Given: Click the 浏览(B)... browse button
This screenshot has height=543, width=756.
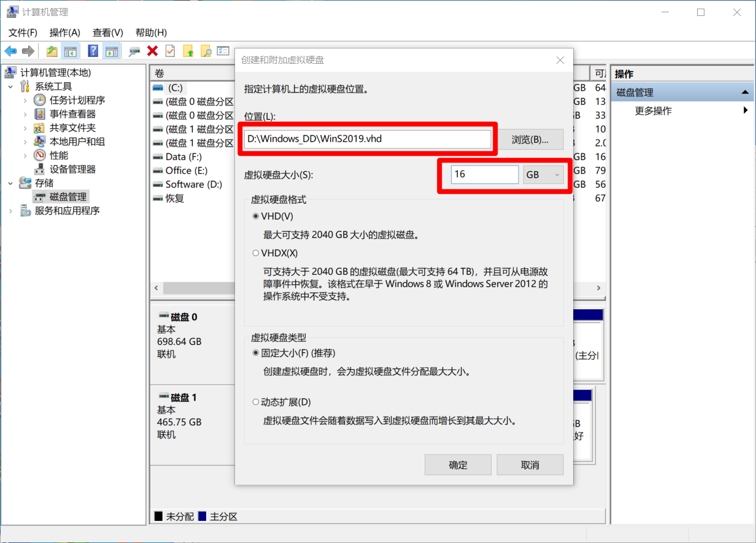Looking at the screenshot, I should [530, 139].
